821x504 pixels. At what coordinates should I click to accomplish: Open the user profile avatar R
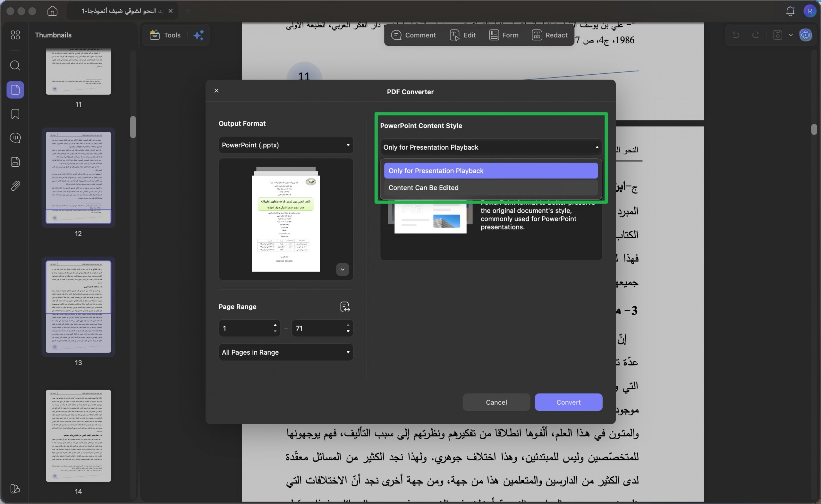pyautogui.click(x=810, y=11)
